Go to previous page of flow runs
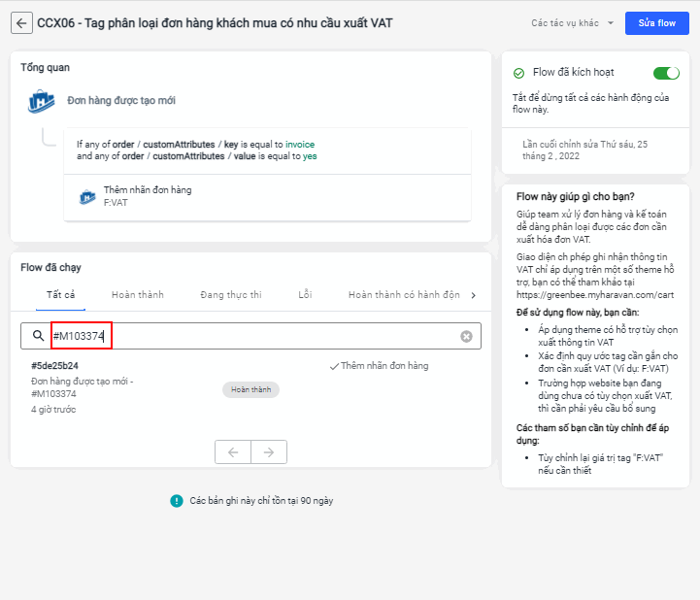Viewport: 700px width, 600px height. tap(232, 451)
